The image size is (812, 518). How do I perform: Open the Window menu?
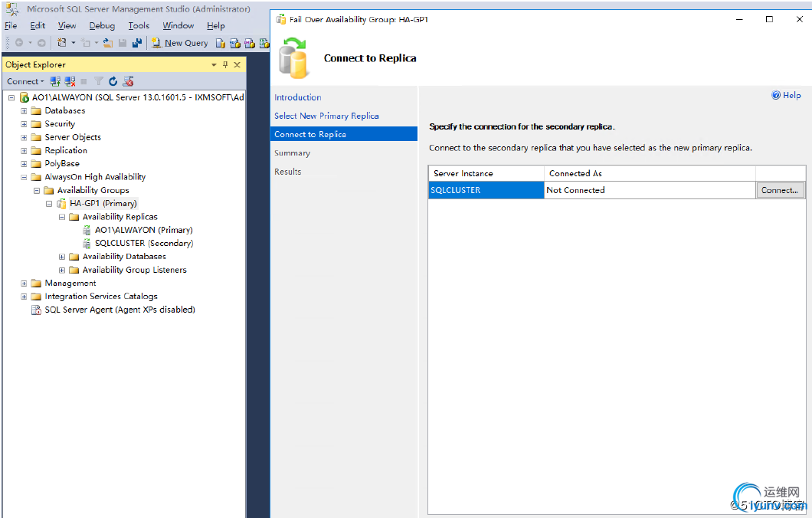coord(178,25)
